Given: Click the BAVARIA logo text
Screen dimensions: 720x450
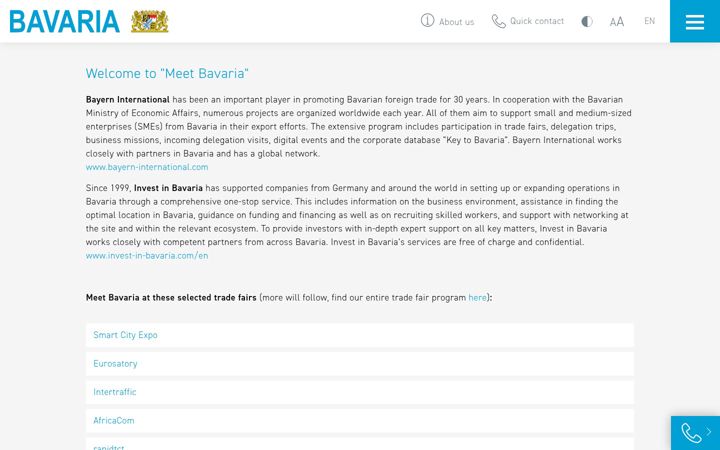Looking at the screenshot, I should [64, 22].
